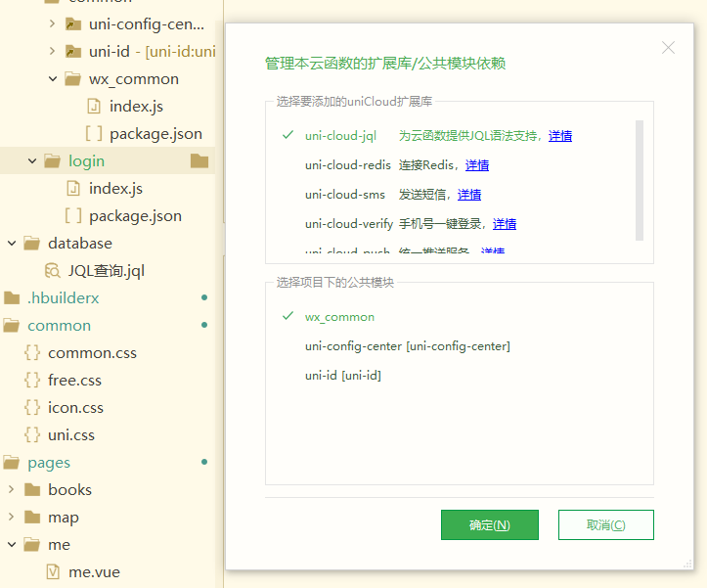Click JSON icon of wx_common package.json
707x588 pixels.
click(x=94, y=134)
